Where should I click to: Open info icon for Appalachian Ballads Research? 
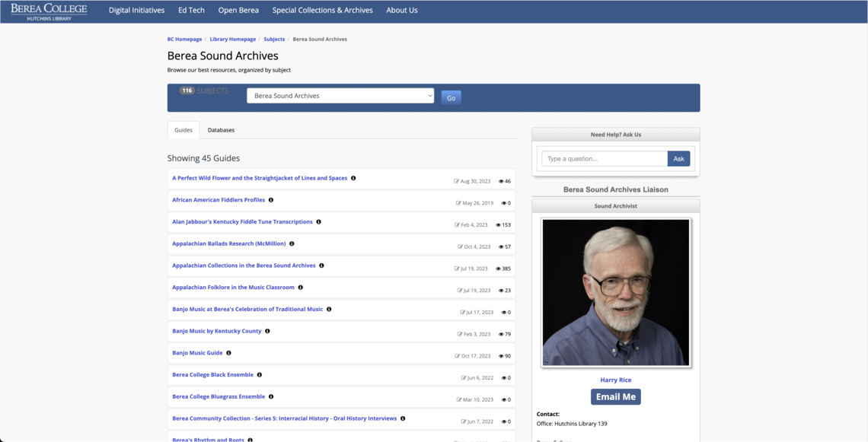coord(292,244)
